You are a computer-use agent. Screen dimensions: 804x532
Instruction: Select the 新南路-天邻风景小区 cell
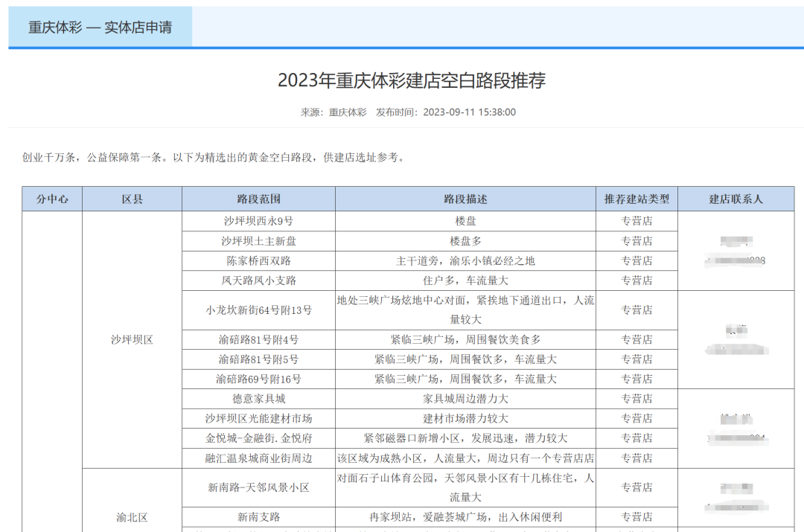point(258,487)
